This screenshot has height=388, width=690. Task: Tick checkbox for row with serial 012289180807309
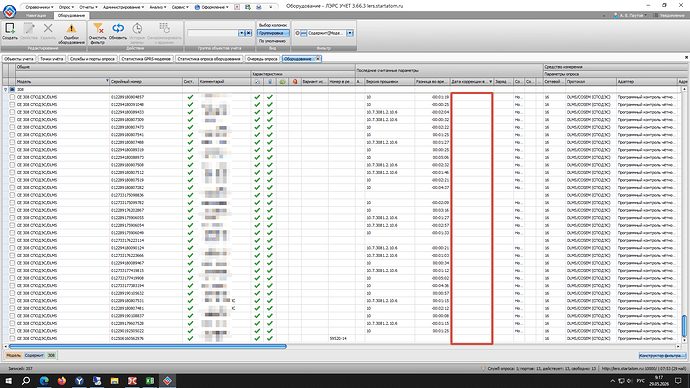point(12,120)
